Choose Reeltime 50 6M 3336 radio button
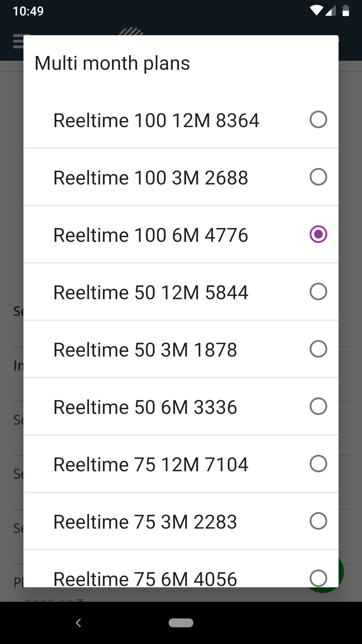This screenshot has height=644, width=362. [x=318, y=406]
